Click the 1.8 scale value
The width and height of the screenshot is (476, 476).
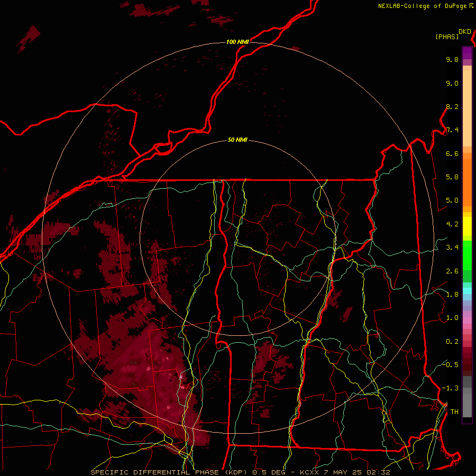coord(452,295)
